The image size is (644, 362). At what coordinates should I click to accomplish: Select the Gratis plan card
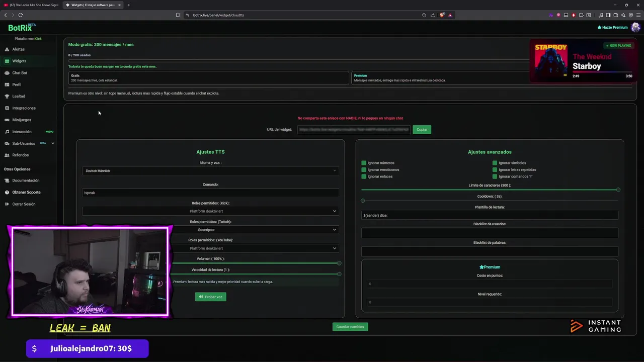[x=208, y=78]
